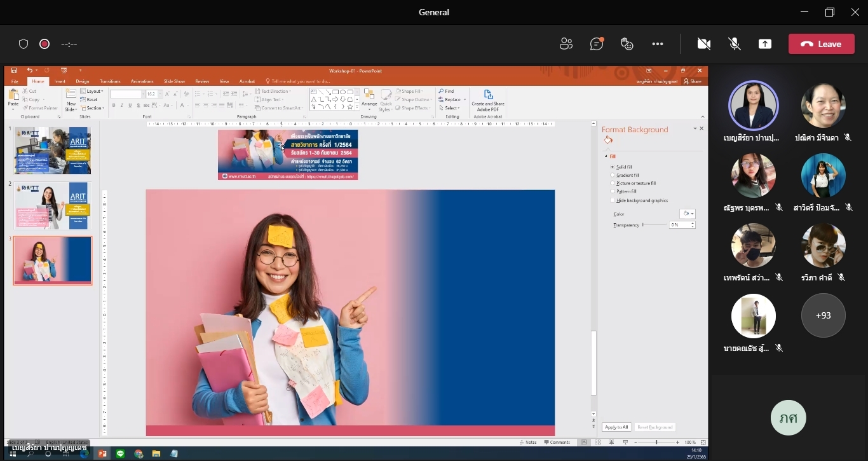Select Gradient fill radio button
Screen dimensions: 868x461
(613, 175)
